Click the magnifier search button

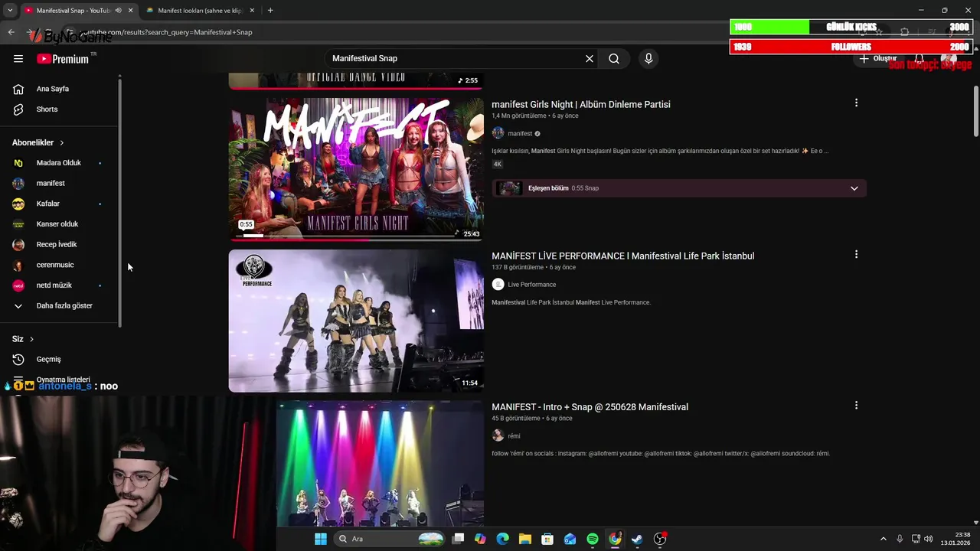[x=614, y=58]
